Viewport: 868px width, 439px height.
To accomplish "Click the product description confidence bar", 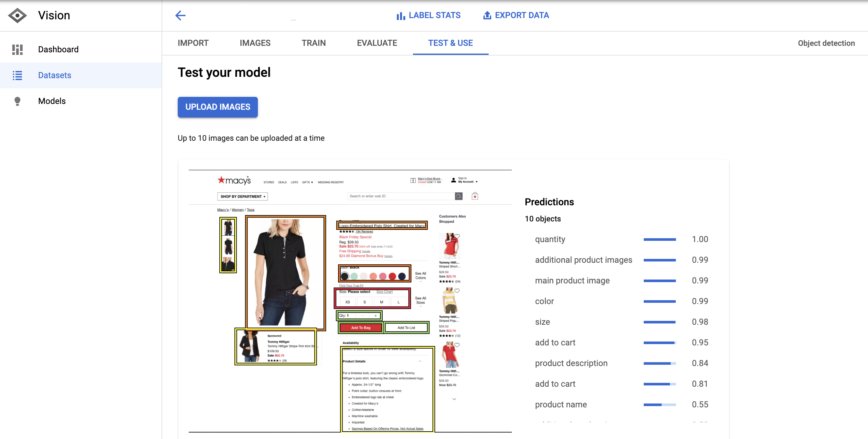I will tap(660, 363).
